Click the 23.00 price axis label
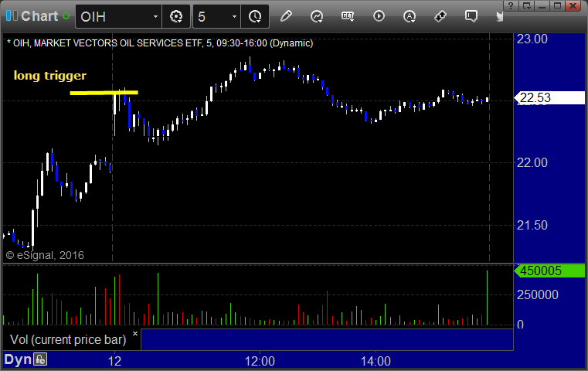This screenshot has height=371, width=588. [532, 39]
